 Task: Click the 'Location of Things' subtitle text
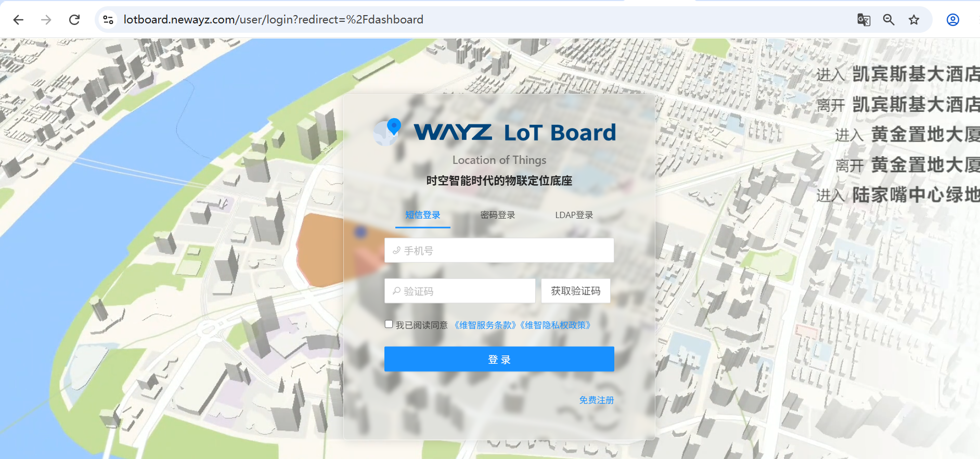499,160
